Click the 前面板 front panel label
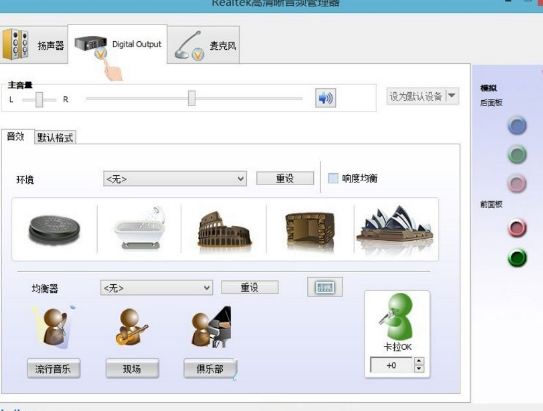 click(x=491, y=204)
